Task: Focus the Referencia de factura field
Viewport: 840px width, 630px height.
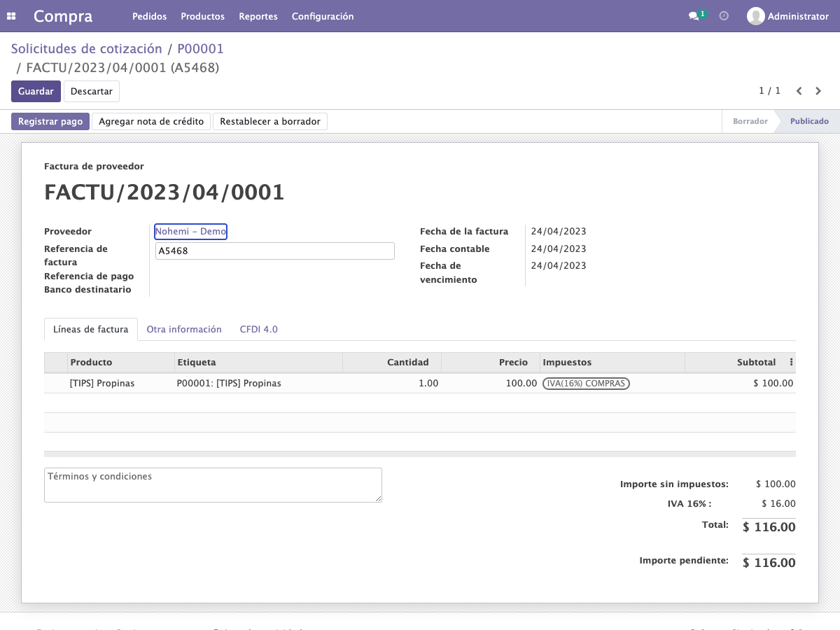Action: (274, 251)
